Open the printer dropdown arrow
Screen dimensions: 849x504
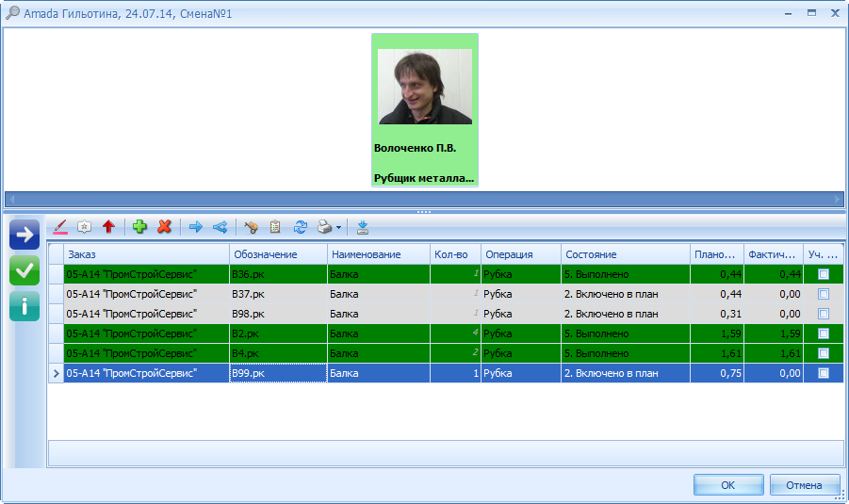[338, 228]
